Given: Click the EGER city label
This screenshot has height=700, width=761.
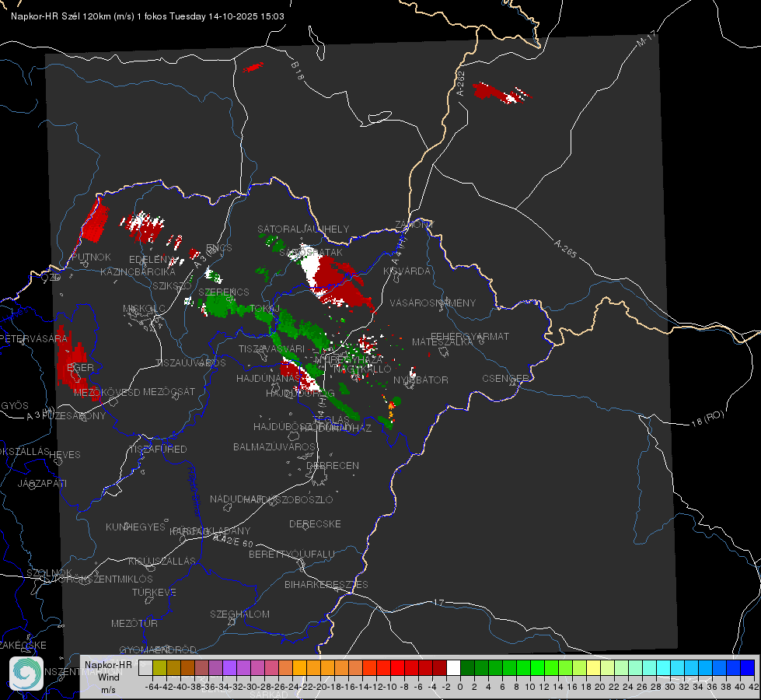Looking at the screenshot, I should 80,367.
